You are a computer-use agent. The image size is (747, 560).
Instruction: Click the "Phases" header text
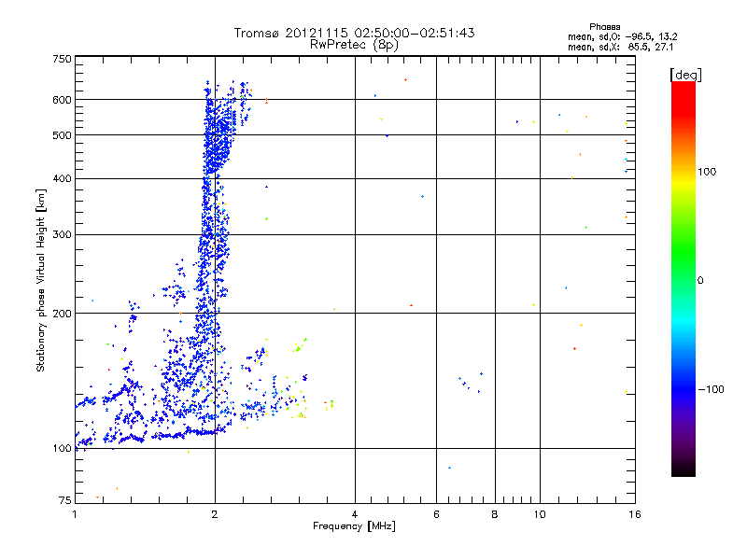604,27
